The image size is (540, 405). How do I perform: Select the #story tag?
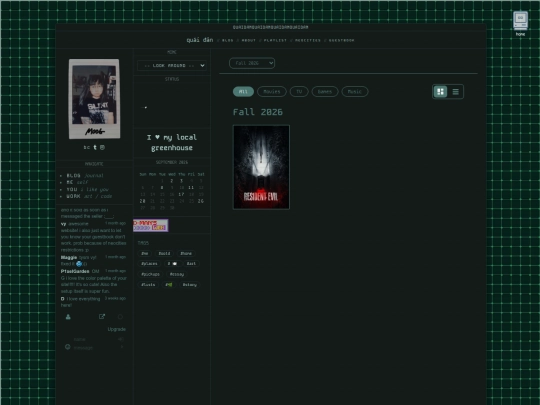pyautogui.click(x=190, y=284)
